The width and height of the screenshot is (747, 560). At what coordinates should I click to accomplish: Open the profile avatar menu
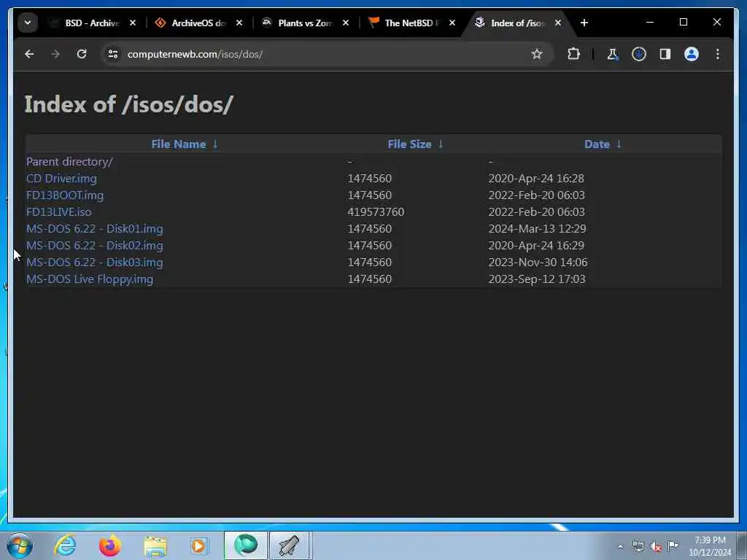[692, 54]
